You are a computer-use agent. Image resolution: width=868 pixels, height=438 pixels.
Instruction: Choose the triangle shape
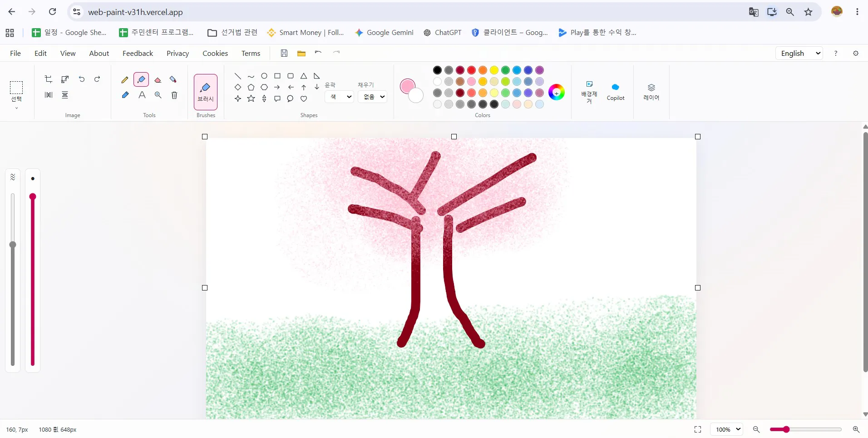coord(304,76)
